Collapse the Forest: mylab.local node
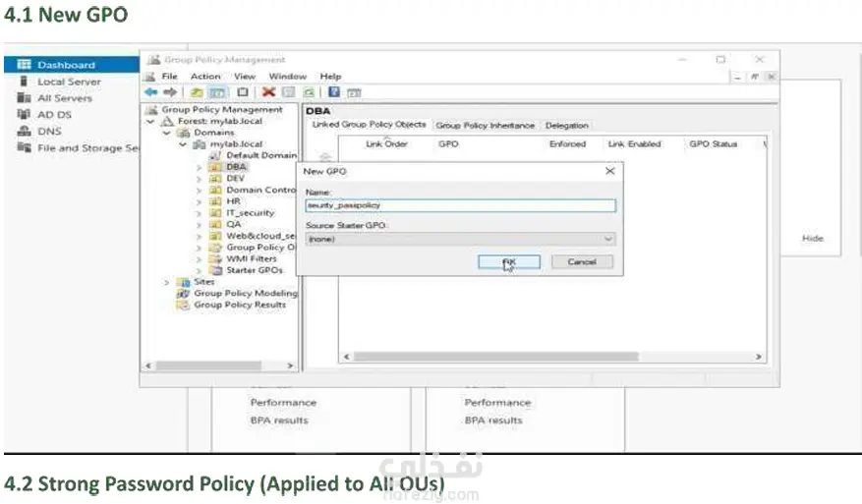862x504 pixels. click(x=150, y=121)
